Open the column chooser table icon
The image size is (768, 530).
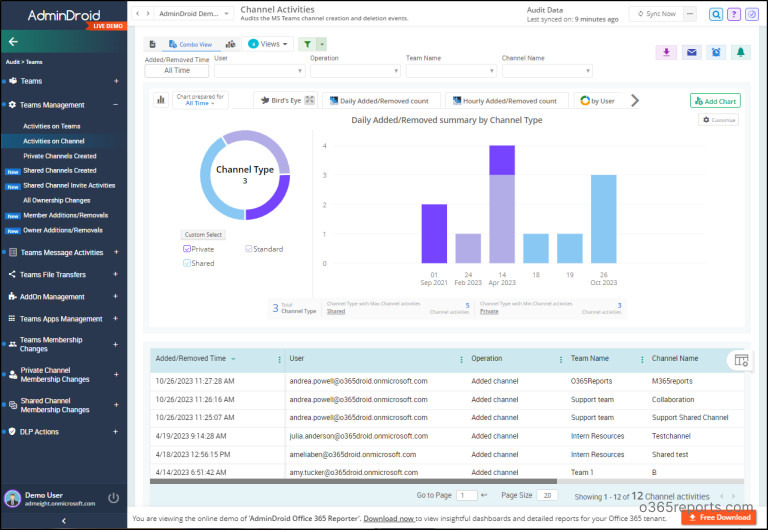click(x=741, y=361)
